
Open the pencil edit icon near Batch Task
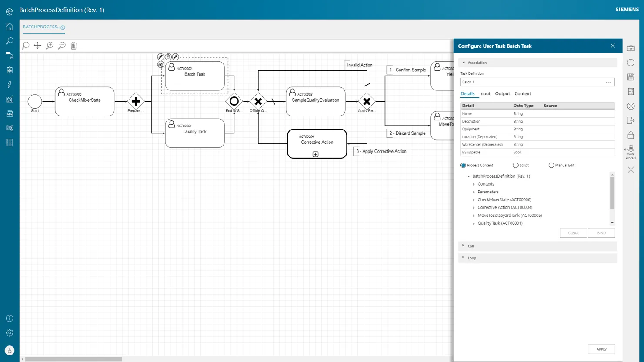pos(160,56)
